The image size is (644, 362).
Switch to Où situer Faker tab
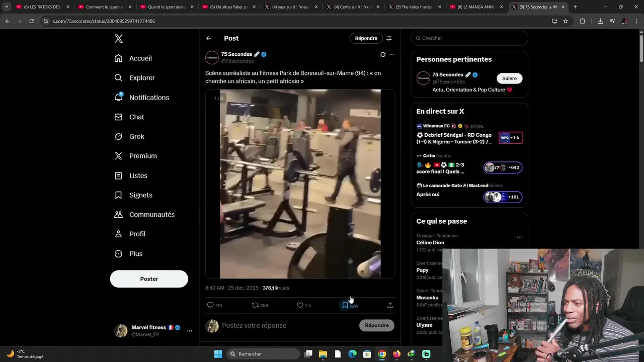(x=228, y=7)
